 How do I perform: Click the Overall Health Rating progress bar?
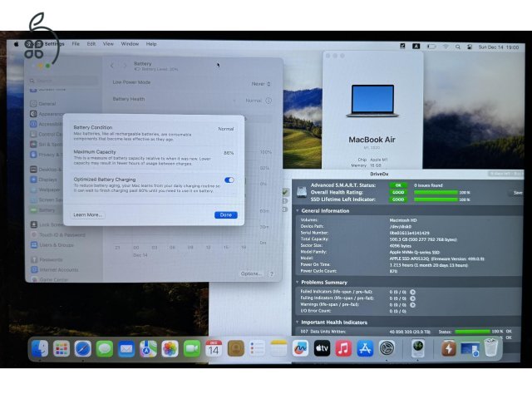436,193
